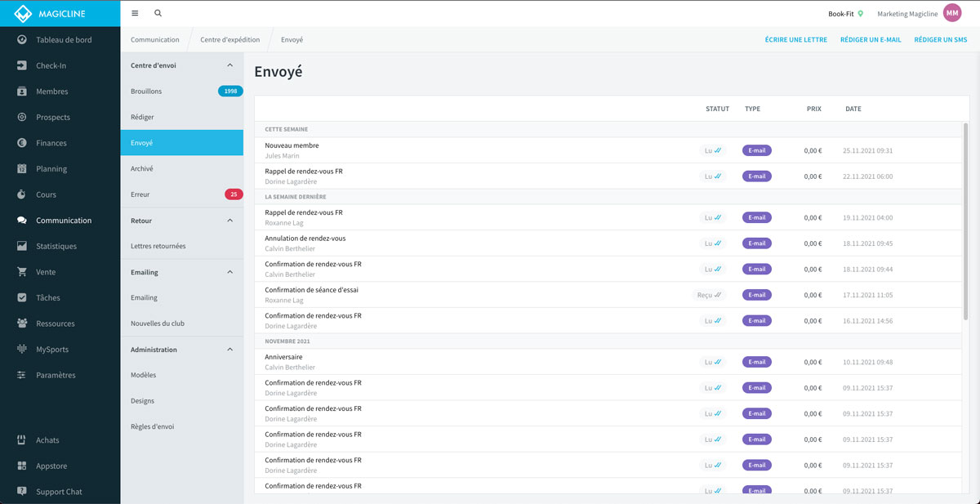Open Lettres retournées
This screenshot has width=980, height=504.
(x=181, y=246)
